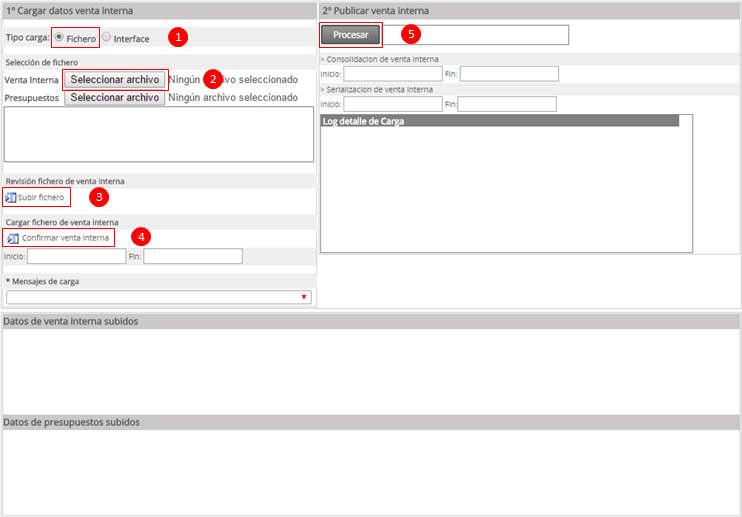
Task: Click the text field beside the Procesar button
Action: [x=475, y=35]
